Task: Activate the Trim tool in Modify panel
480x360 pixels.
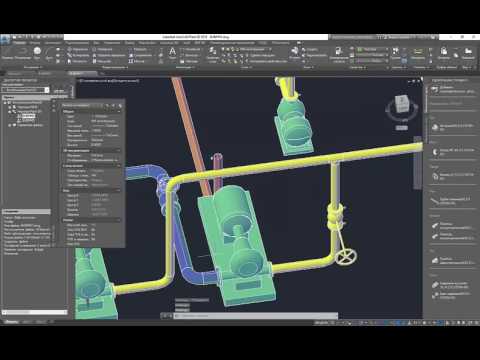Action: pyautogui.click(x=137, y=49)
